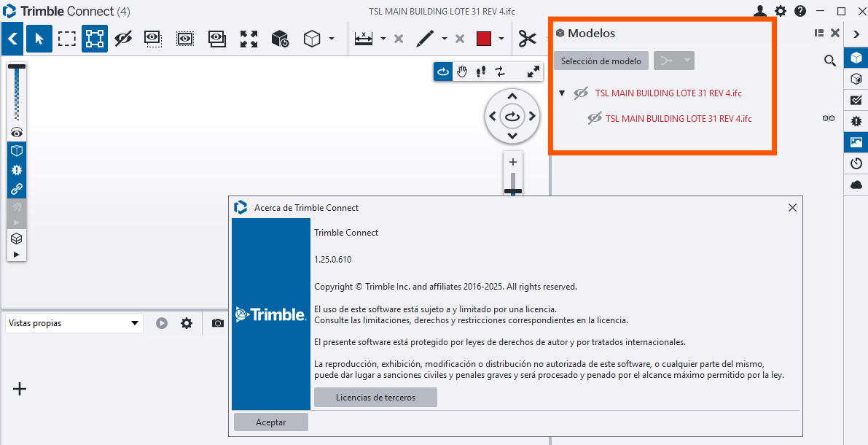The width and height of the screenshot is (868, 445).
Task: Open the cube view dropdown arrow
Action: (332, 39)
